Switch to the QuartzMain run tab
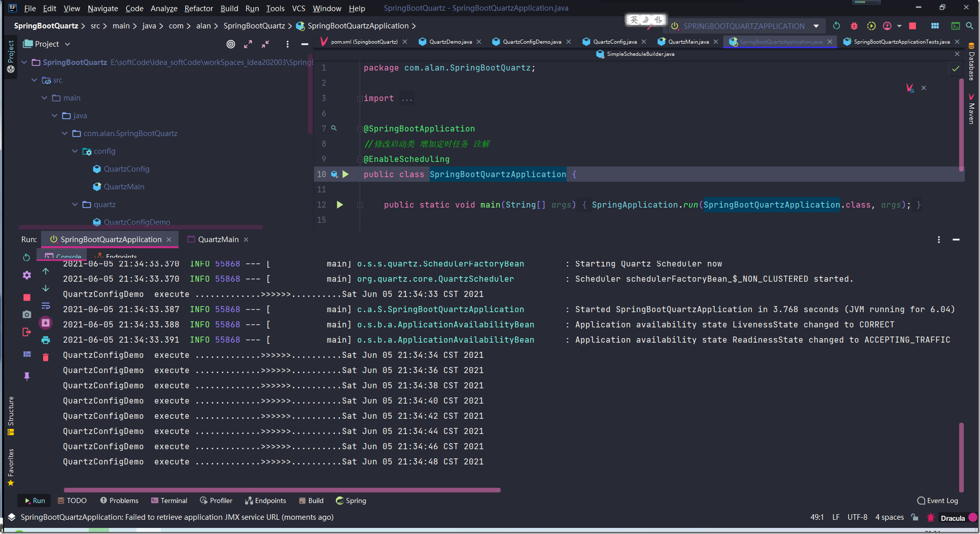This screenshot has height=534, width=980. (218, 240)
